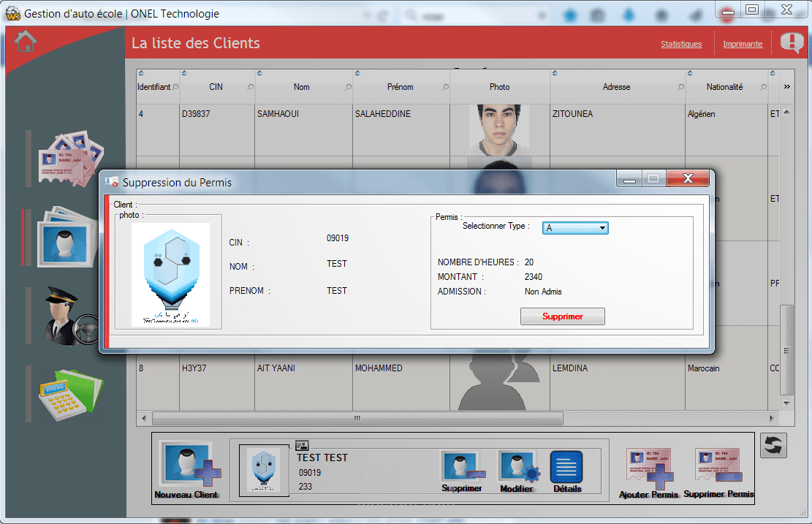Click the alert speech bubble icon
The width and height of the screenshot is (812, 524).
click(x=792, y=42)
